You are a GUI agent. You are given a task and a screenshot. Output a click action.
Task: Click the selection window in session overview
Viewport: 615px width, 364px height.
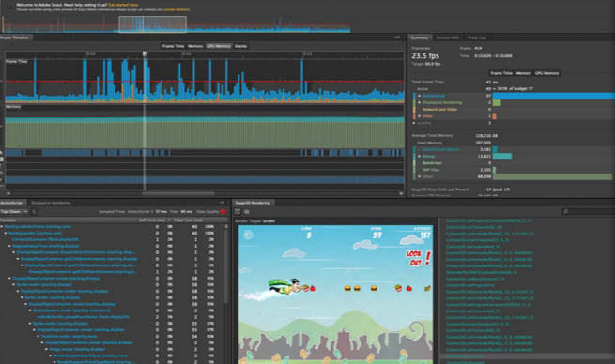(x=152, y=23)
